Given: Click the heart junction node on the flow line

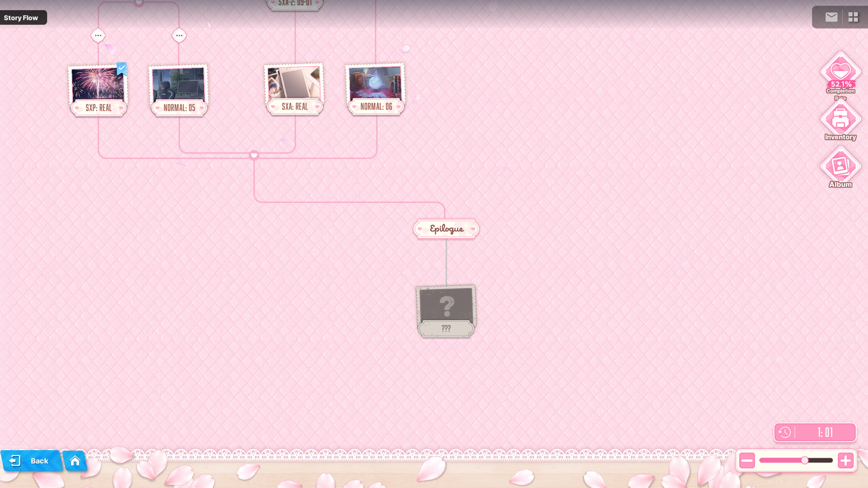Looking at the screenshot, I should (x=254, y=155).
